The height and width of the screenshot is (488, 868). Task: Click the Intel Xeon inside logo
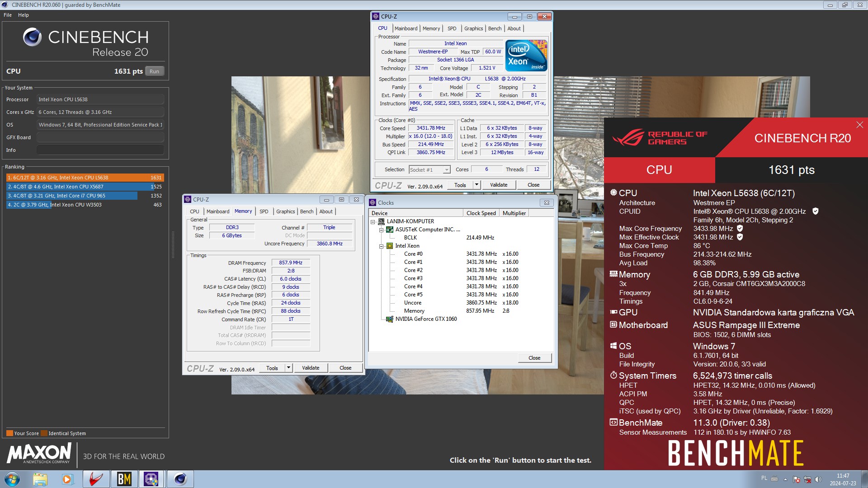point(526,56)
